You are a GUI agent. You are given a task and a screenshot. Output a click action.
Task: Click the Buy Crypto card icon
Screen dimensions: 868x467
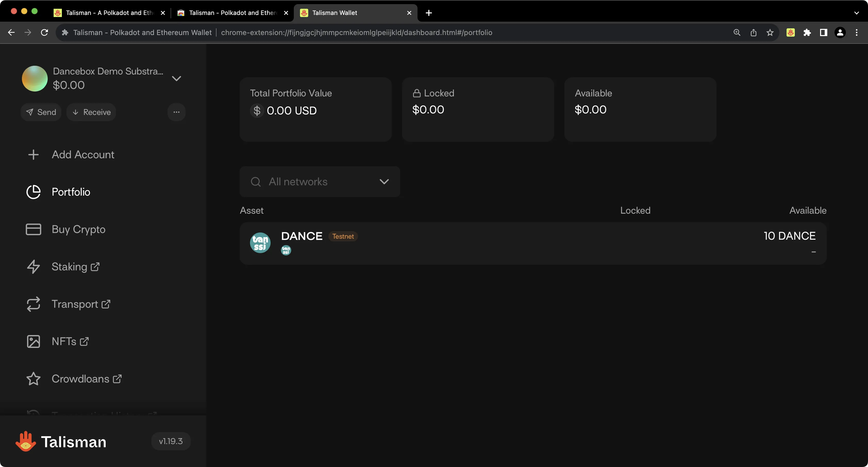tap(33, 229)
